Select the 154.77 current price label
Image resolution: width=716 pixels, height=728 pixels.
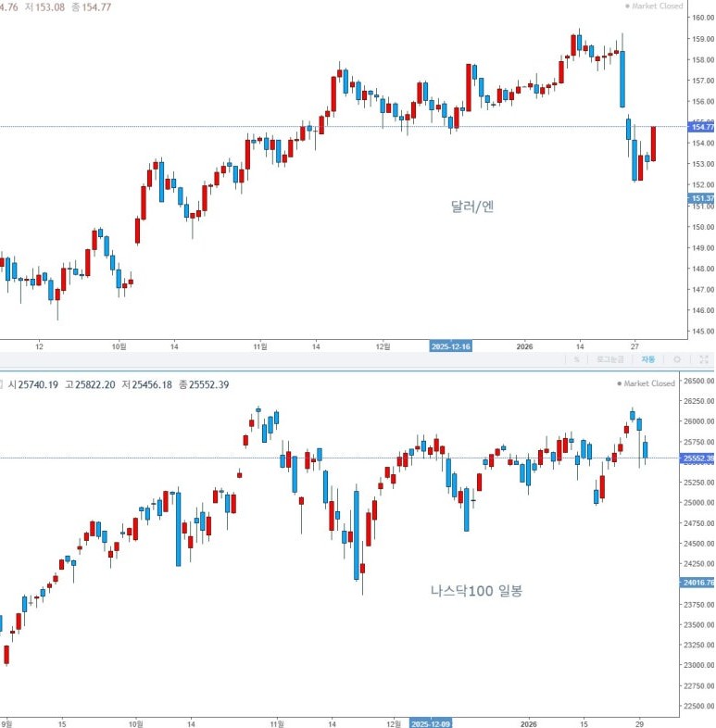tap(701, 128)
